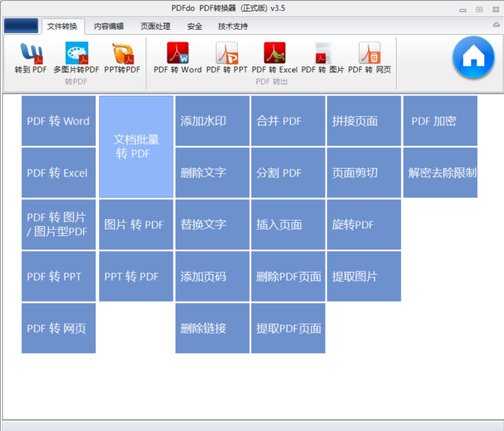Click the 转到 PDF ribbon icon
Screen dimensions: 504x431
31,58
